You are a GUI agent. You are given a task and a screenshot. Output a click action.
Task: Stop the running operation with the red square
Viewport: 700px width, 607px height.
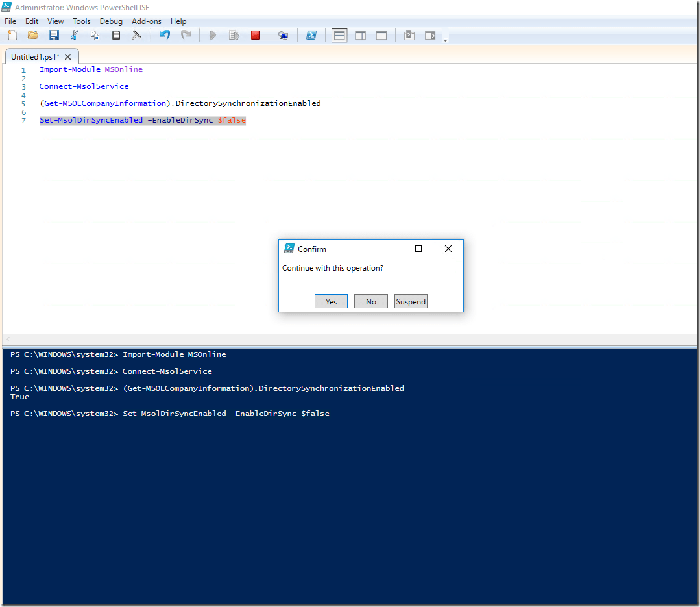point(256,35)
